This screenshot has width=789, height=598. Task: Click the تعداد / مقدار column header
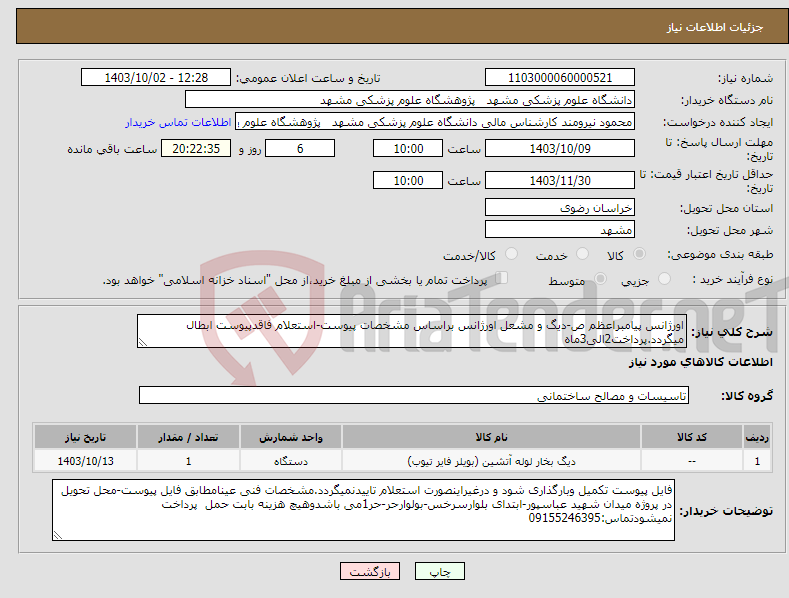click(188, 437)
